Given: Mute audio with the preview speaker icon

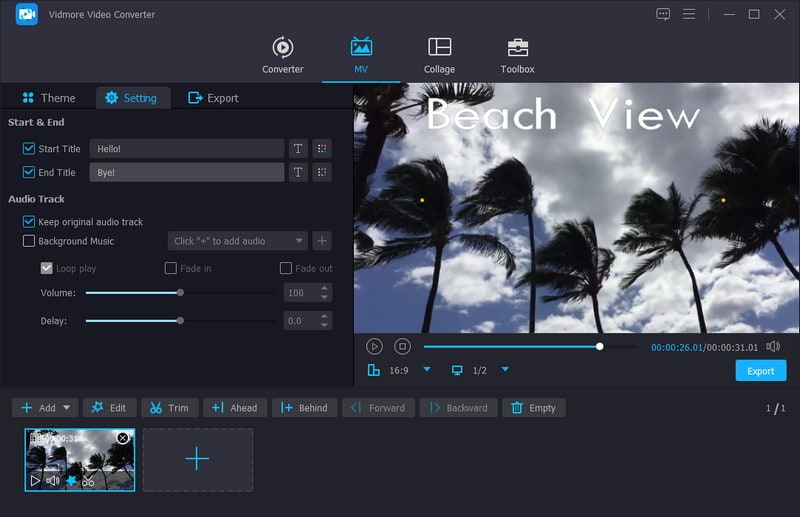Looking at the screenshot, I should [x=773, y=346].
